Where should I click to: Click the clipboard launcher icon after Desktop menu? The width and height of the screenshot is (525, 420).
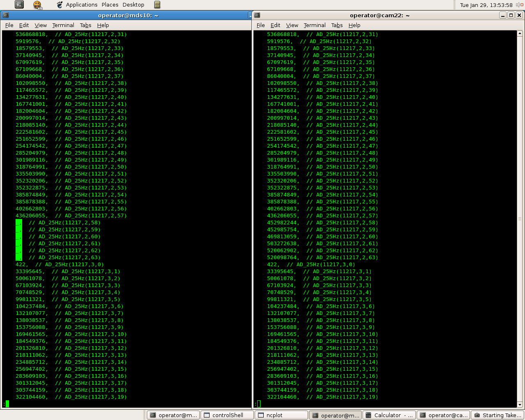[x=157, y=5]
